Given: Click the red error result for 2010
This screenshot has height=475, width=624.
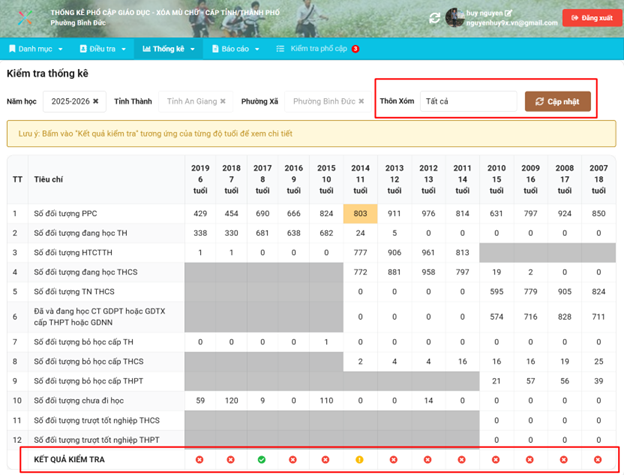Looking at the screenshot, I should pos(496,460).
